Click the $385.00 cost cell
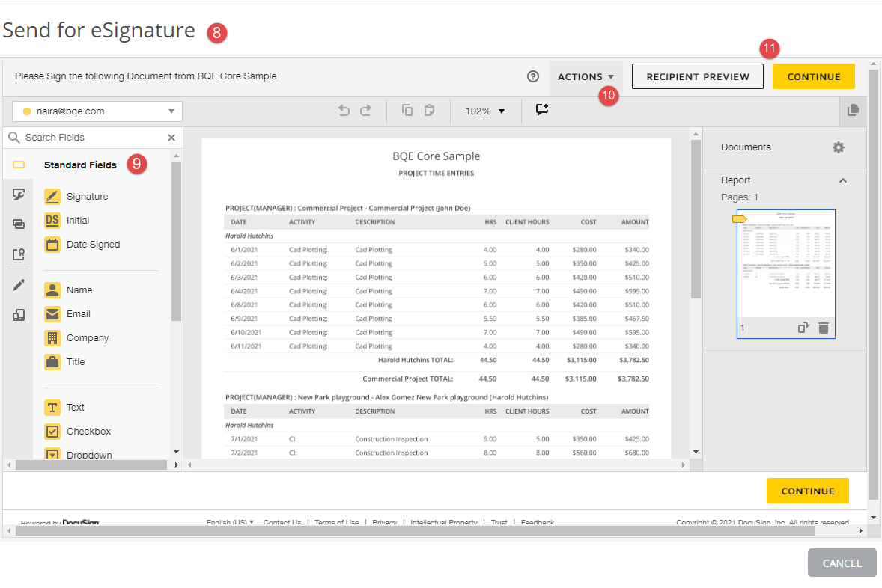Image resolution: width=882 pixels, height=588 pixels. (585, 319)
